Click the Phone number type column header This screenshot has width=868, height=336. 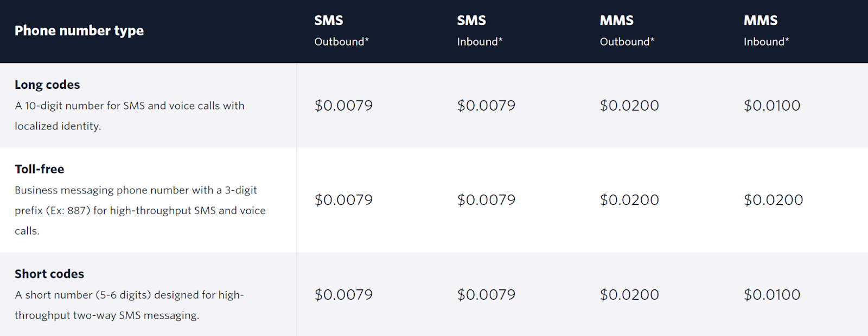79,31
